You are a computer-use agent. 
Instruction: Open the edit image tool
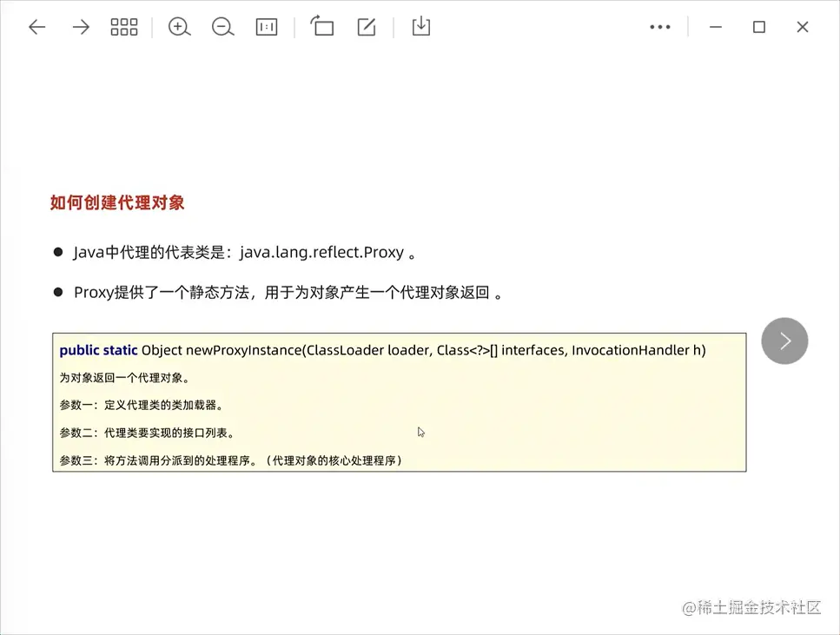point(367,27)
